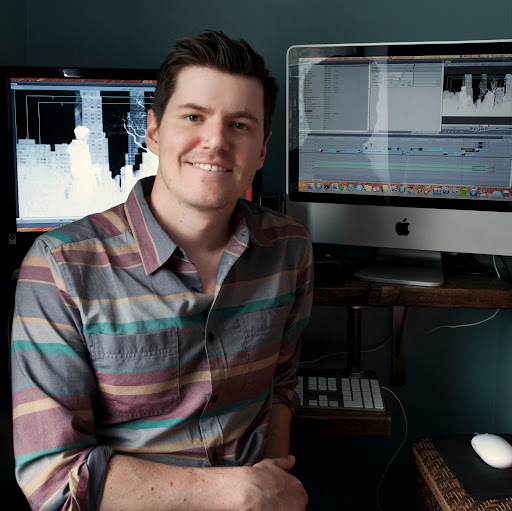This screenshot has width=512, height=511.
Task: Click the play controls under the Canvas
Action: pos(479,128)
